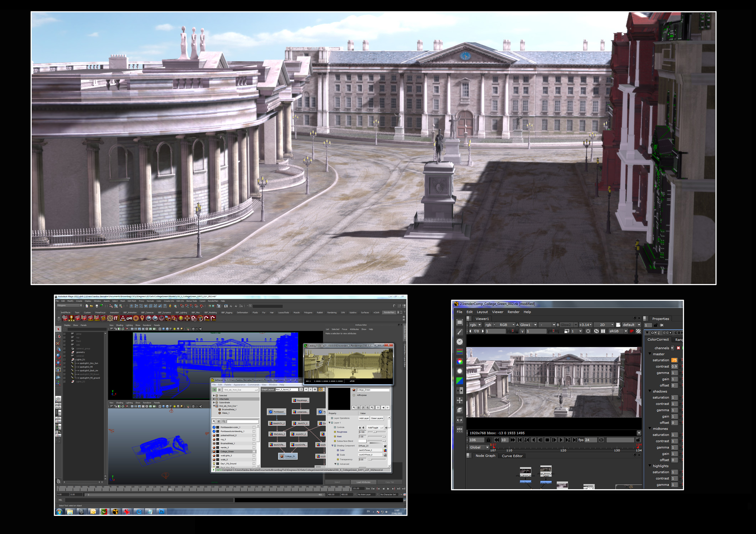
Task: Open the 3D cube nodes icon
Action: tap(460, 410)
